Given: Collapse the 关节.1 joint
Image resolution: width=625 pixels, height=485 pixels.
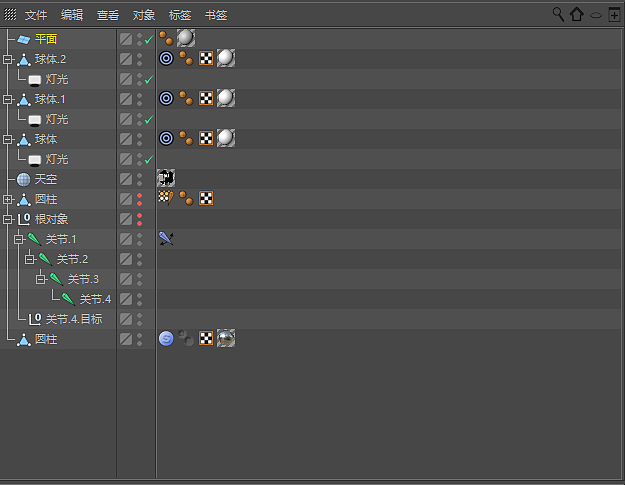Looking at the screenshot, I should (x=19, y=240).
